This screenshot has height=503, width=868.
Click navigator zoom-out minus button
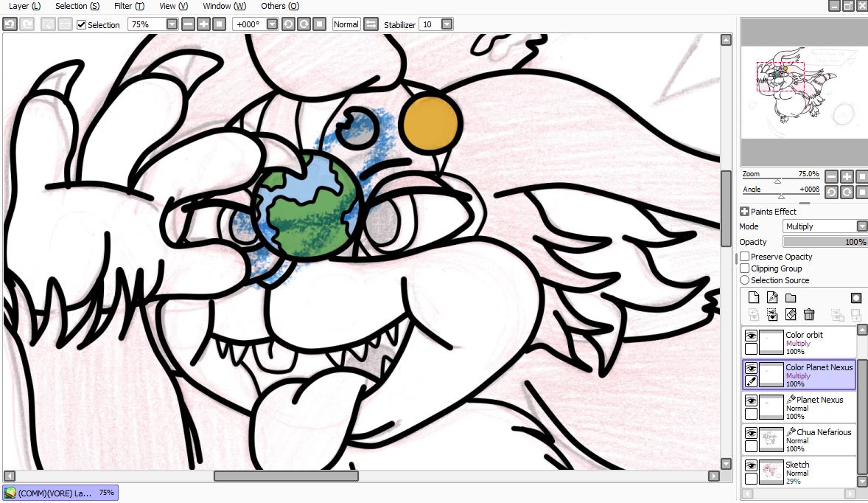(831, 177)
